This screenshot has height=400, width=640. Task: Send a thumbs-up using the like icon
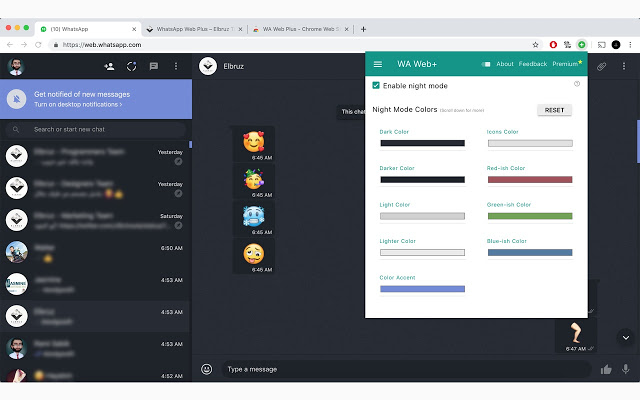point(606,369)
